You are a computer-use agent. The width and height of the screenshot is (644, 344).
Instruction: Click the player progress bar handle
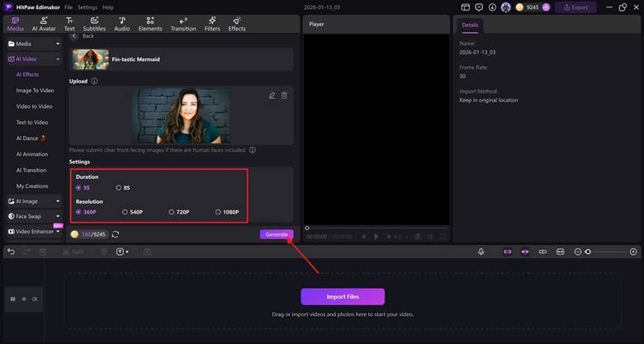click(307, 228)
